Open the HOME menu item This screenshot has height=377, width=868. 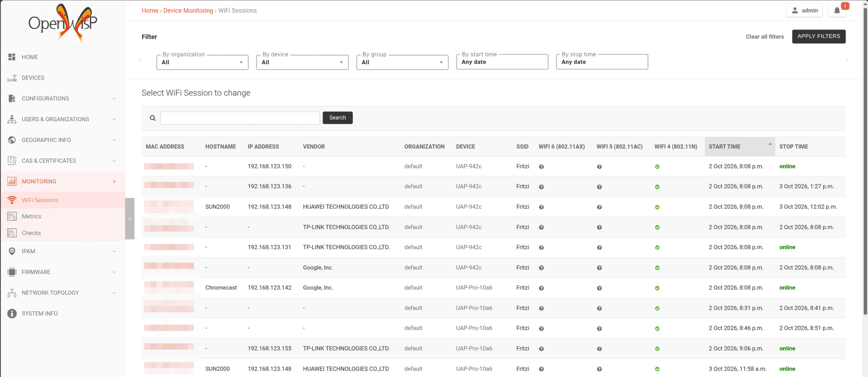63,57
